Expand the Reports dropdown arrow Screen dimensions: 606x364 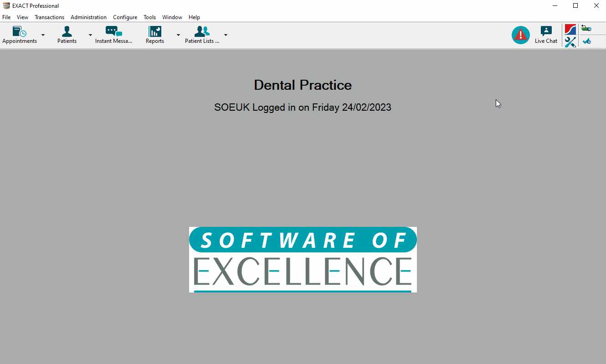pos(178,35)
